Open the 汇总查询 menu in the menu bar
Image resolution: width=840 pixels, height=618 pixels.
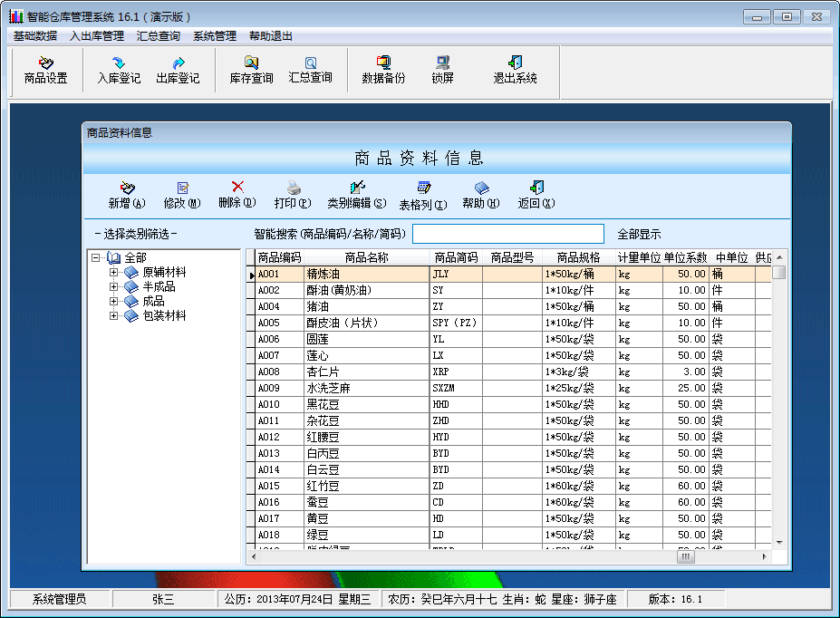click(x=158, y=36)
